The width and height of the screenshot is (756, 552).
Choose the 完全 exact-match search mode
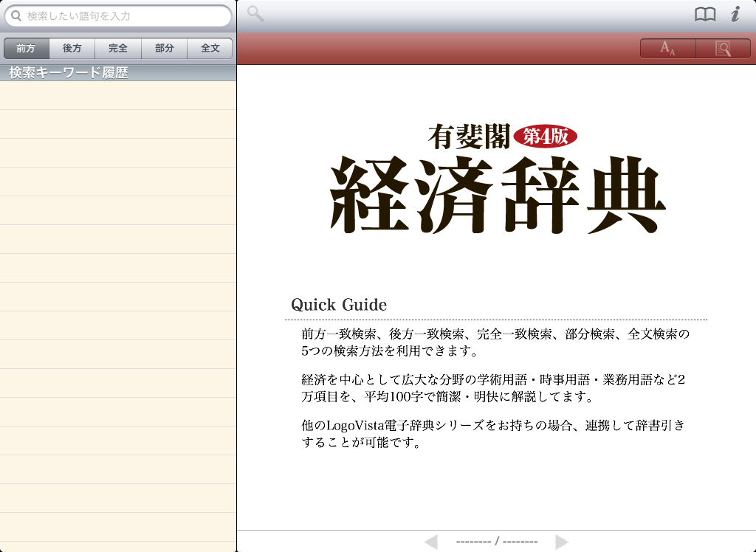click(x=118, y=49)
